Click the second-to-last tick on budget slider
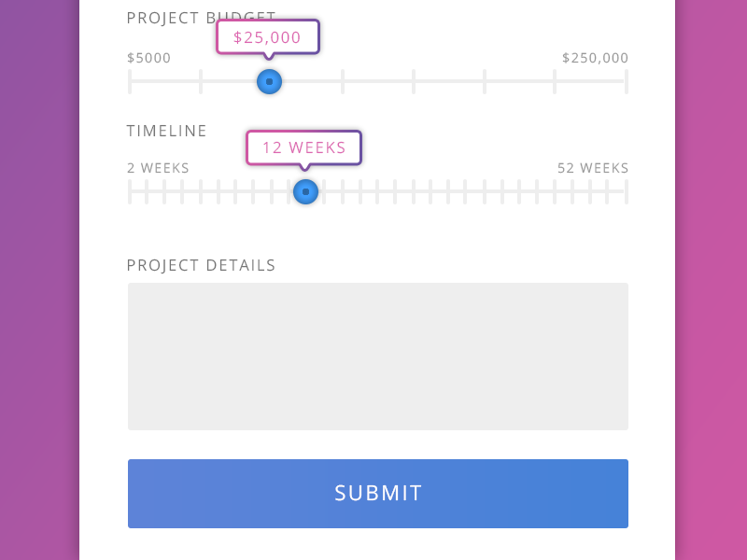Image resolution: width=747 pixels, height=560 pixels. click(555, 81)
